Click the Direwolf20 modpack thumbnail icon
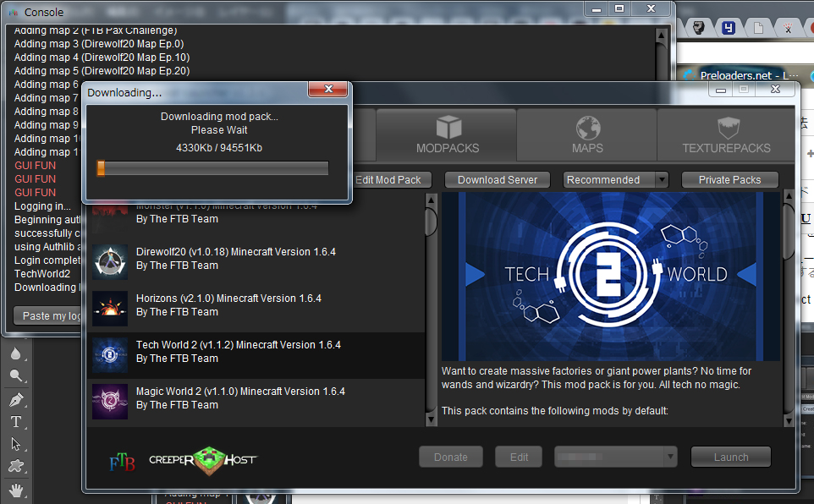 (110, 262)
